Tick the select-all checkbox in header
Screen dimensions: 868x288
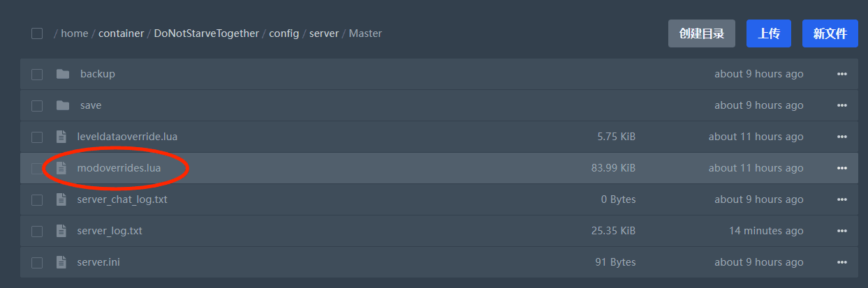click(37, 33)
